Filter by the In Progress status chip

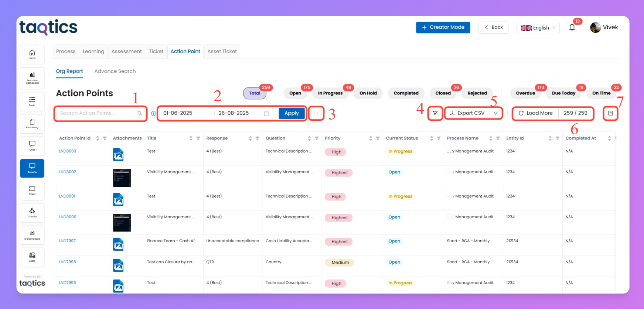click(x=330, y=93)
